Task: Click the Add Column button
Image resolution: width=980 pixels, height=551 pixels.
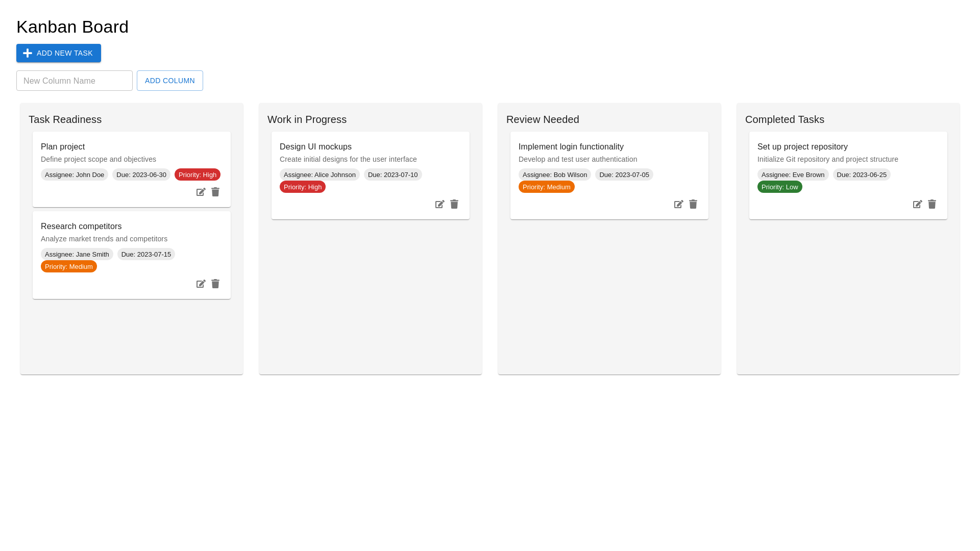Action: (x=169, y=81)
